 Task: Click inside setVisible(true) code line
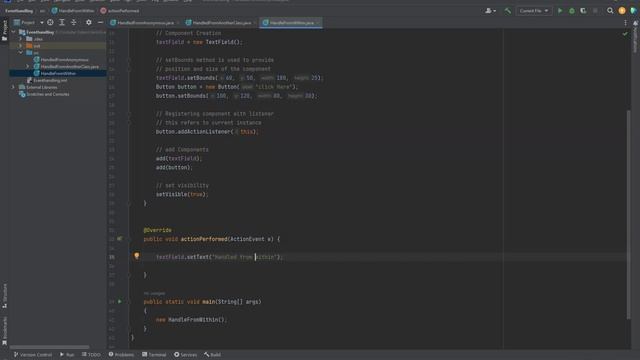click(x=182, y=194)
